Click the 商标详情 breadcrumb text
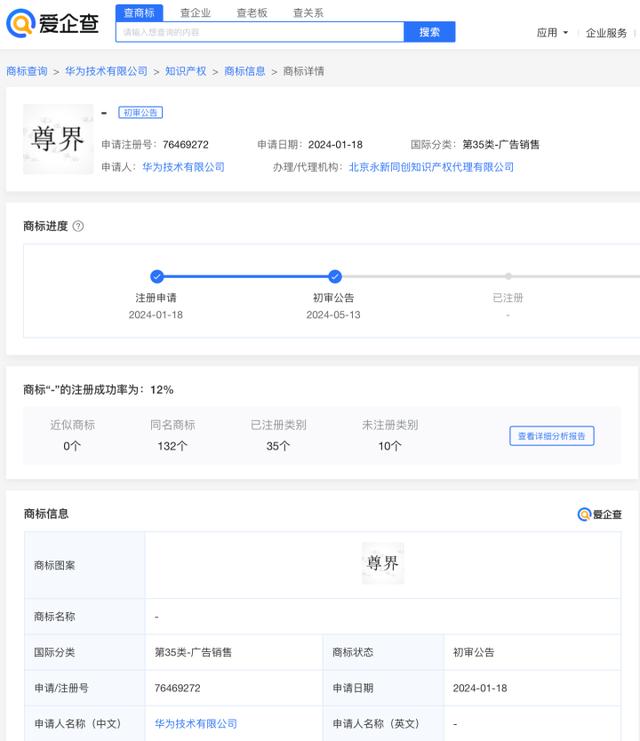The image size is (640, 741). [303, 71]
